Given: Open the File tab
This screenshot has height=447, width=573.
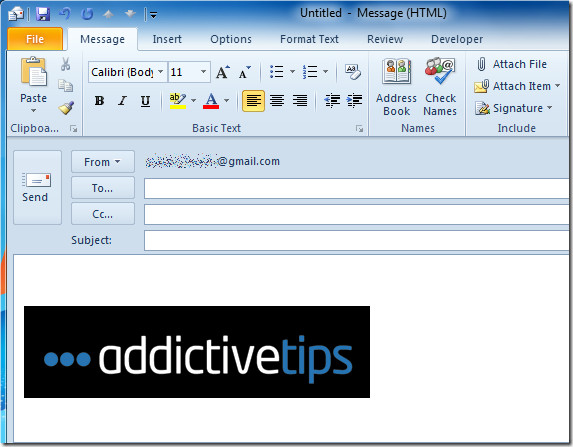Looking at the screenshot, I should [x=35, y=39].
